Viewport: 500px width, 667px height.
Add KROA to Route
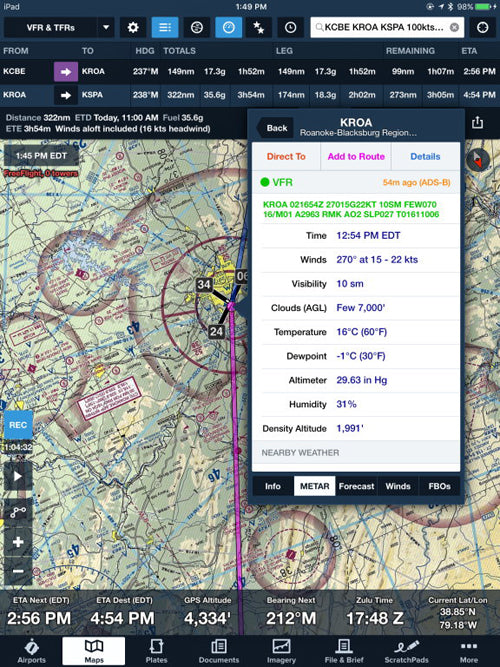[x=356, y=157]
